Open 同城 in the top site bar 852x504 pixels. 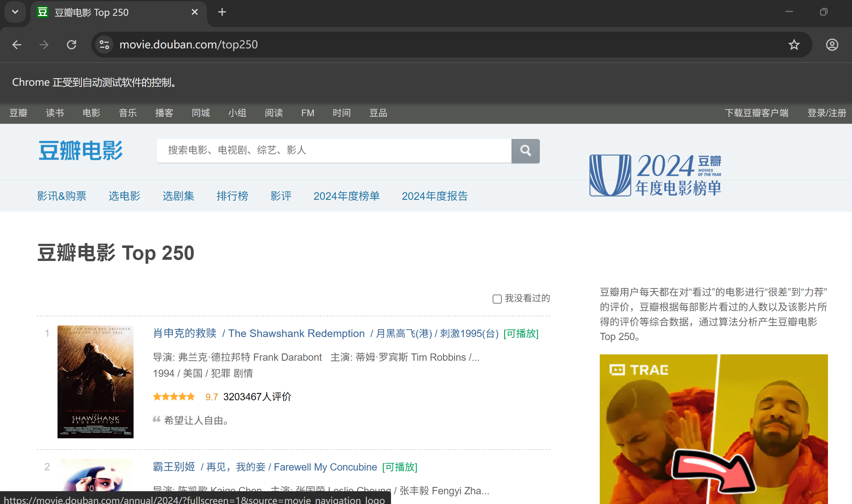point(201,113)
